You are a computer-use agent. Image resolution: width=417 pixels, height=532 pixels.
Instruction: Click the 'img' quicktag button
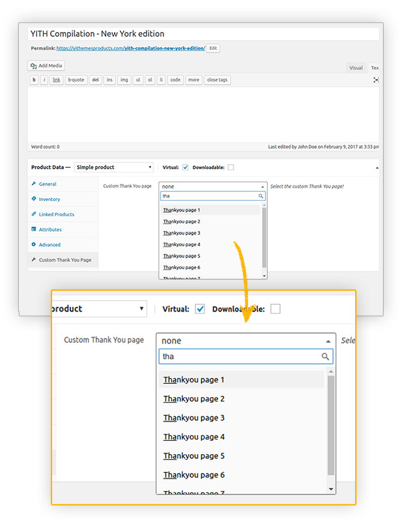pyautogui.click(x=124, y=80)
